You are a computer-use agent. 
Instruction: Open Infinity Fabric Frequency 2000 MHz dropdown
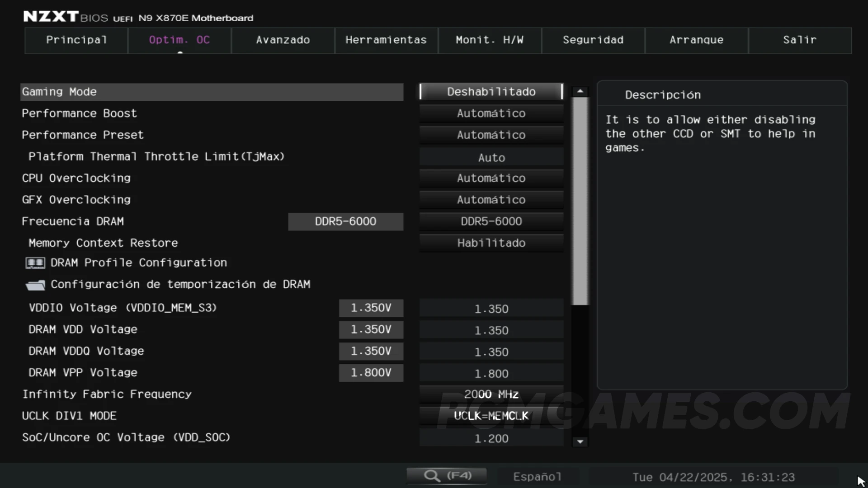click(491, 394)
